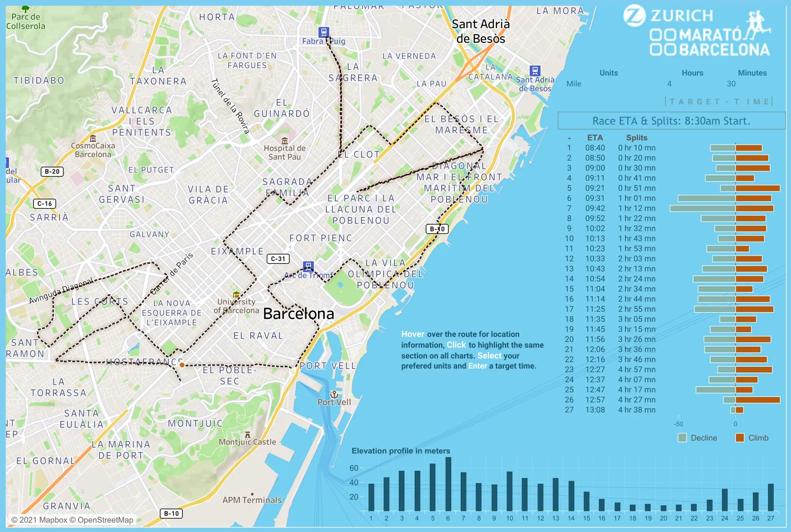Click the C-31 road shield
The height and width of the screenshot is (532, 791).
pyautogui.click(x=278, y=259)
